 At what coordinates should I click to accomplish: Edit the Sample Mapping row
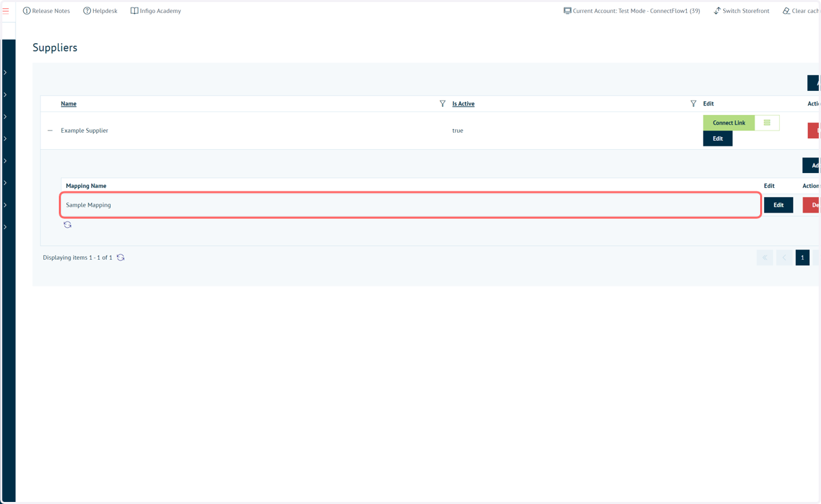click(779, 205)
